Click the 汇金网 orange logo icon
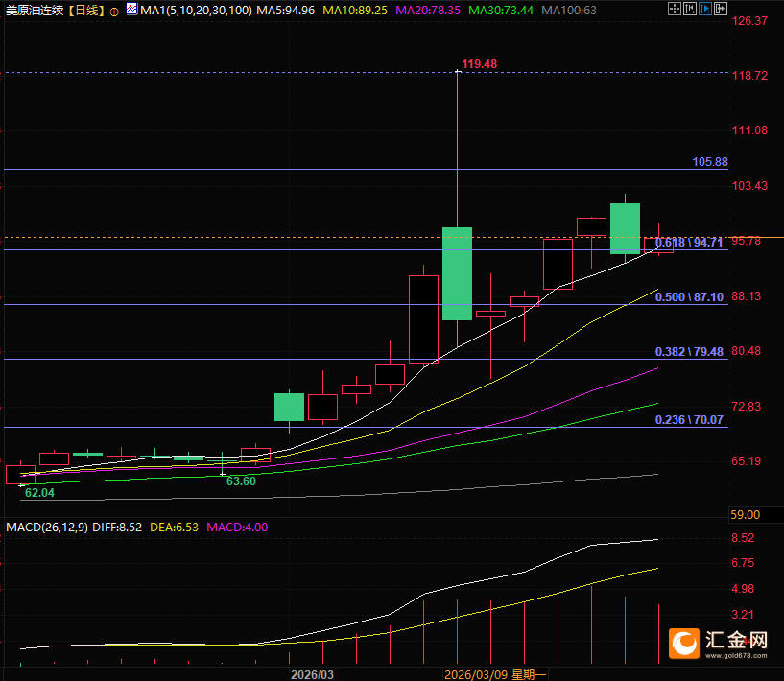 (685, 643)
